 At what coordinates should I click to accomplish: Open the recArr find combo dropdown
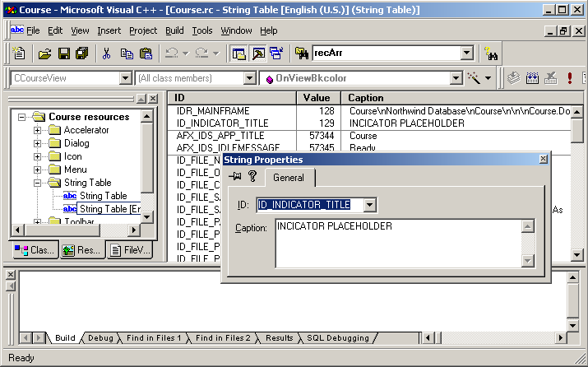tap(467, 53)
